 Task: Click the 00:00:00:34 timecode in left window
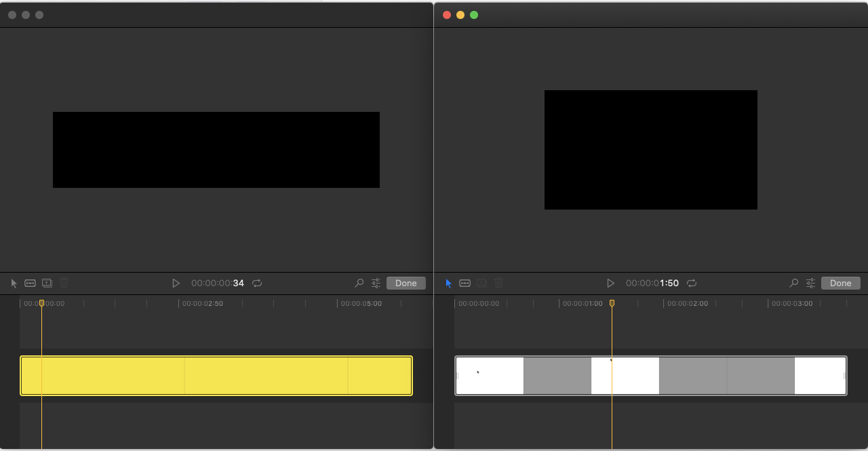tap(218, 283)
